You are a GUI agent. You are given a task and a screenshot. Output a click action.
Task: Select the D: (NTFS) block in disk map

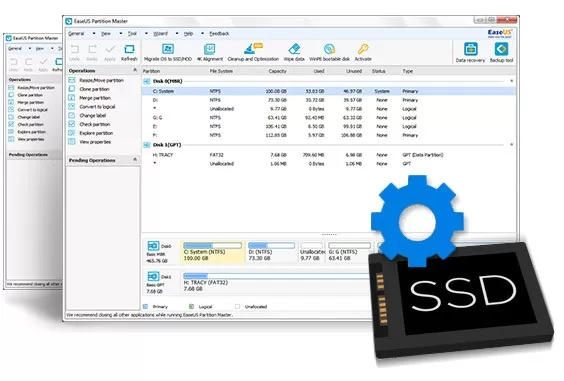pos(272,251)
